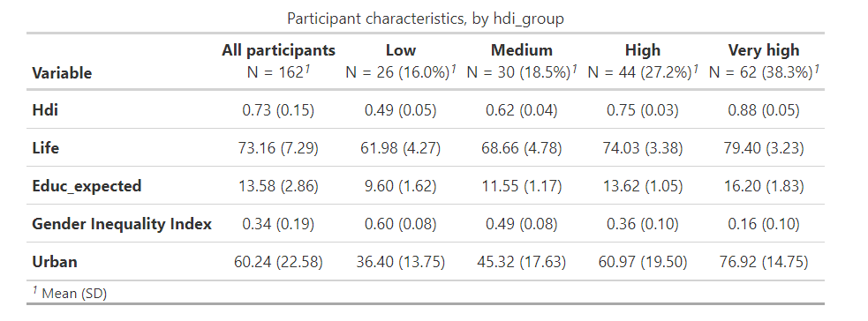Select the 'Low' column header

[x=400, y=50]
